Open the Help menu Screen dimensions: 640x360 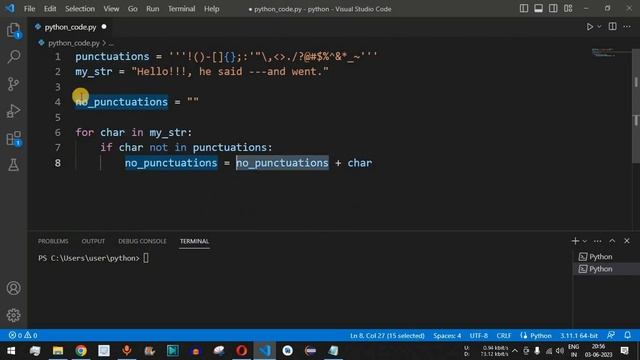[211, 9]
